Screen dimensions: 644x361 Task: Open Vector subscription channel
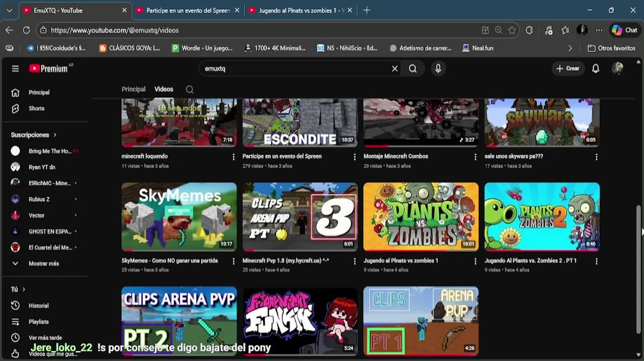pos(44,215)
